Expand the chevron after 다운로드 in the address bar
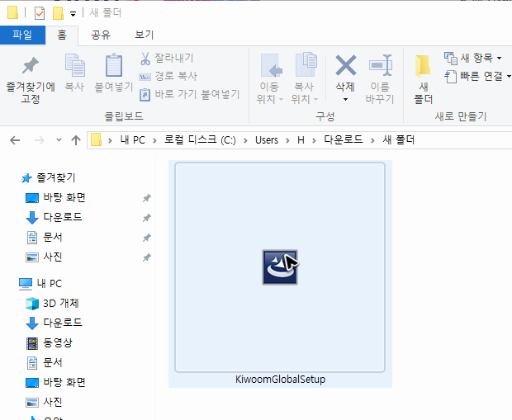The width and height of the screenshot is (512, 420). [x=372, y=140]
